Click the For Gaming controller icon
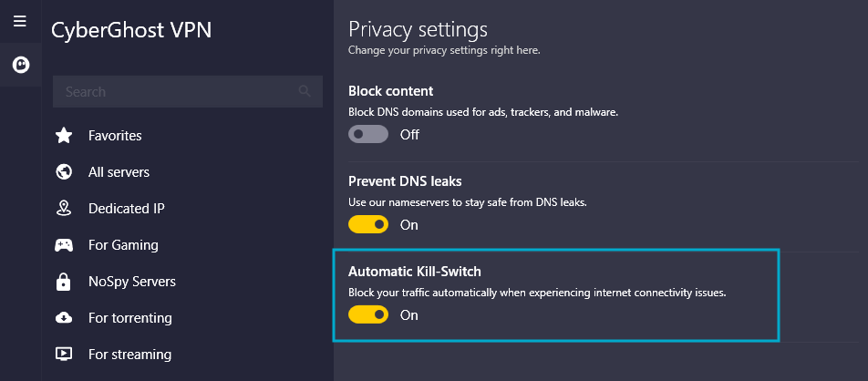 [64, 245]
